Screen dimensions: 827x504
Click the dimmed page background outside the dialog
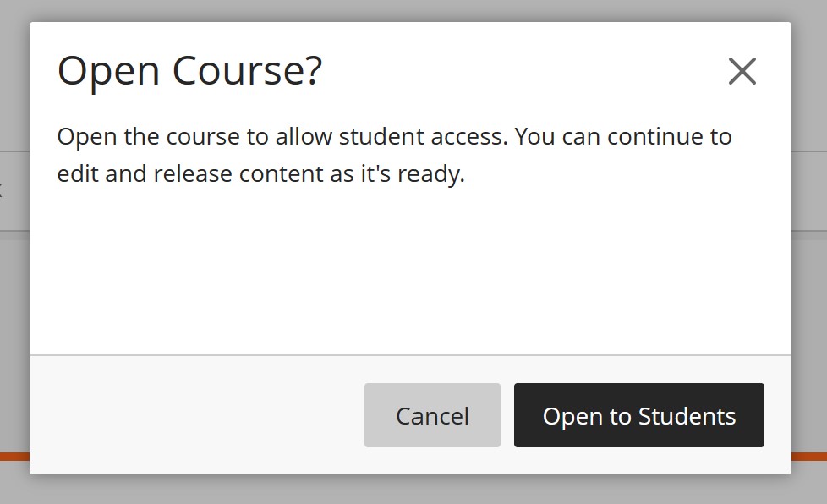coord(13,254)
